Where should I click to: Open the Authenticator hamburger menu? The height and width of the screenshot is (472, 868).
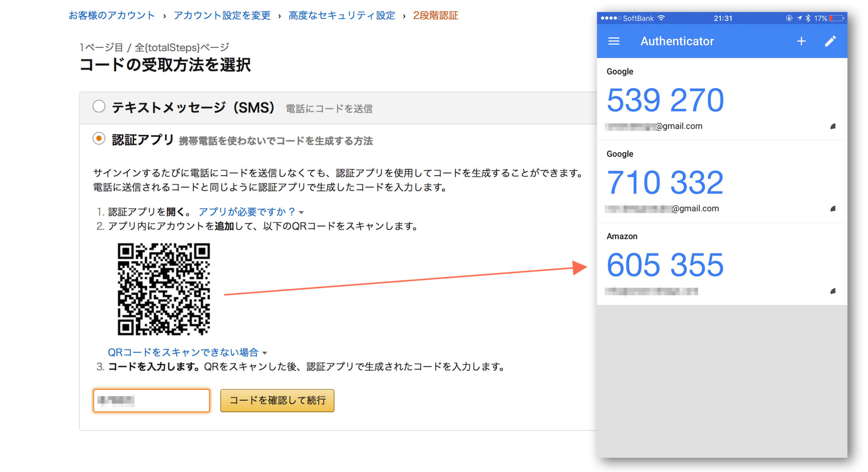614,41
